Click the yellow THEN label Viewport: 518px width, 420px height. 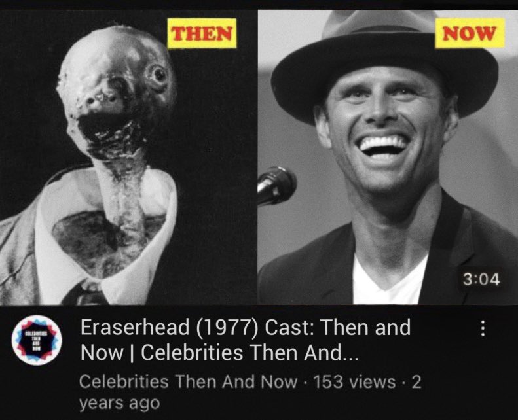pyautogui.click(x=202, y=33)
